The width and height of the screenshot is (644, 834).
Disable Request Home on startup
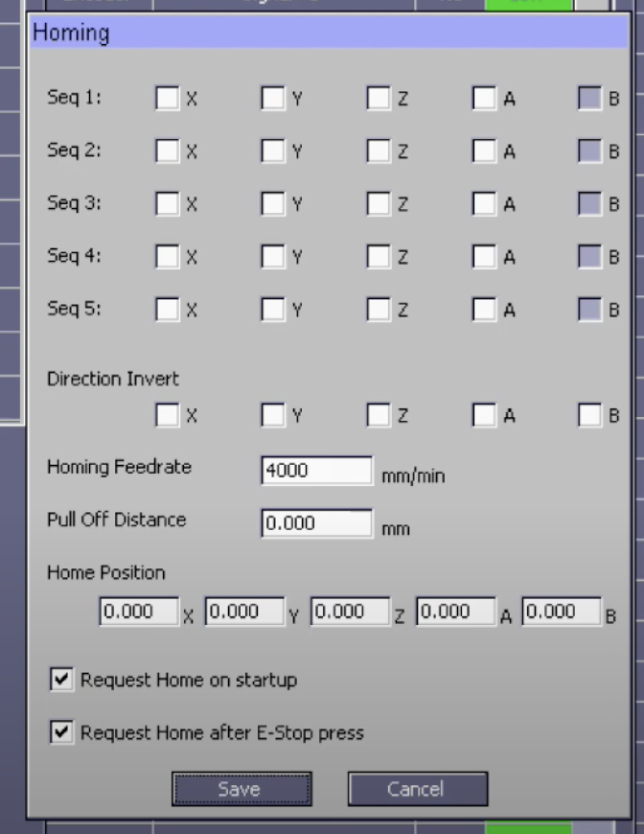click(61, 680)
